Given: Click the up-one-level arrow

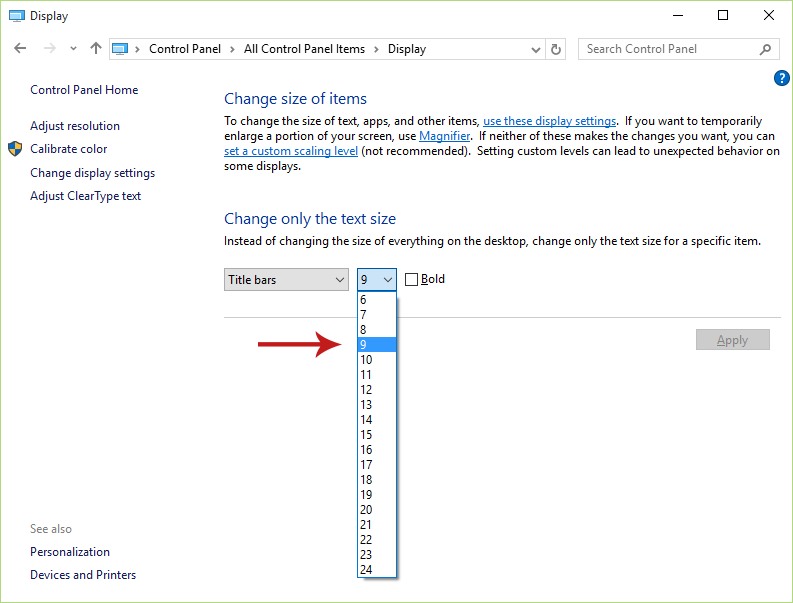Looking at the screenshot, I should pyautogui.click(x=96, y=49).
